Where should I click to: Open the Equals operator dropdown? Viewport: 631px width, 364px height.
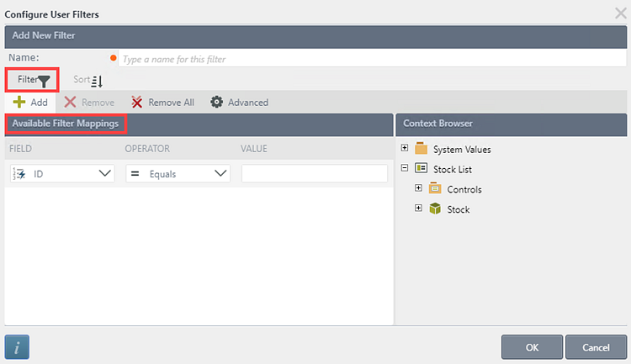click(x=221, y=173)
